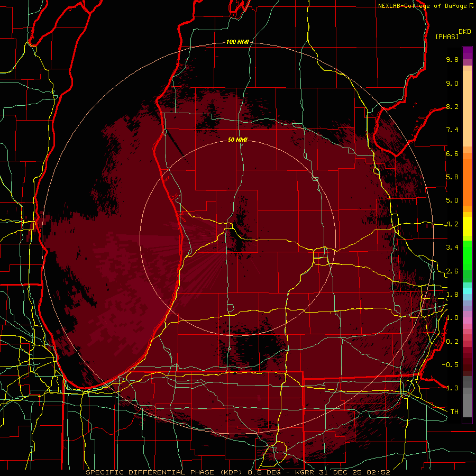Click the [PHAS] scale heading
476x476 pixels.
[447, 36]
